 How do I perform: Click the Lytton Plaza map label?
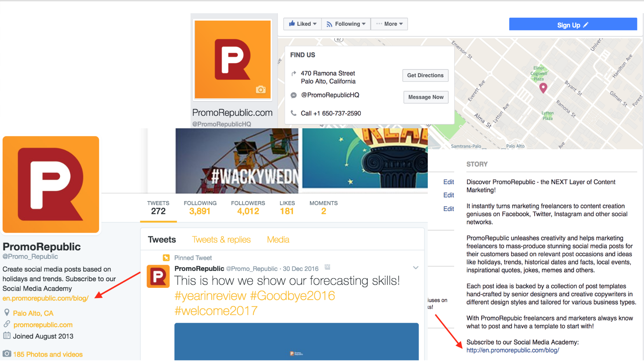click(547, 115)
